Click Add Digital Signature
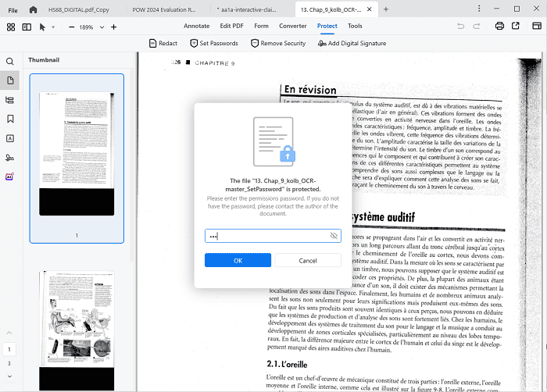Image resolution: width=547 pixels, height=392 pixels. click(352, 44)
